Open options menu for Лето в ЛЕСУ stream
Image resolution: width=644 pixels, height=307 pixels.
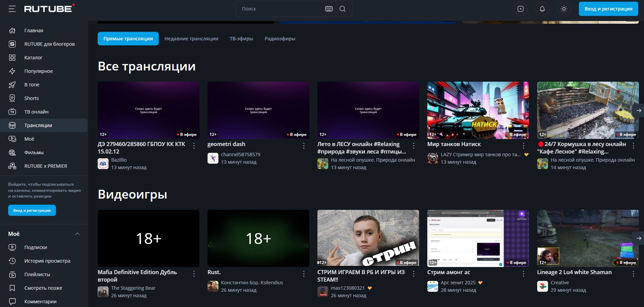(414, 146)
